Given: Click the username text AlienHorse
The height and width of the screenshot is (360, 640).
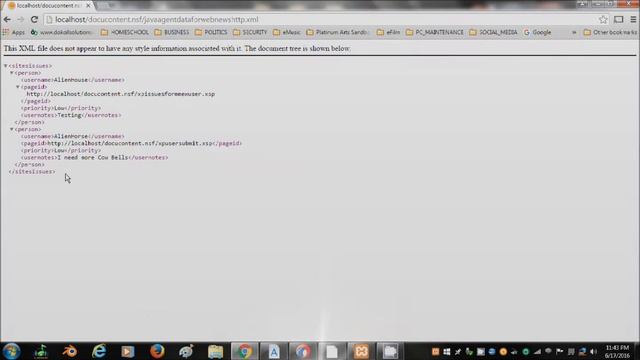Looking at the screenshot, I should pyautogui.click(x=71, y=136).
